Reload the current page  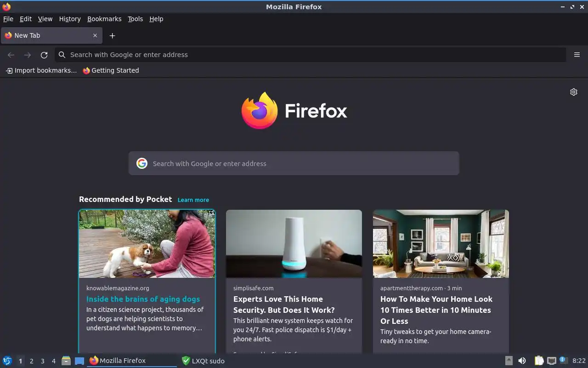[x=44, y=55]
